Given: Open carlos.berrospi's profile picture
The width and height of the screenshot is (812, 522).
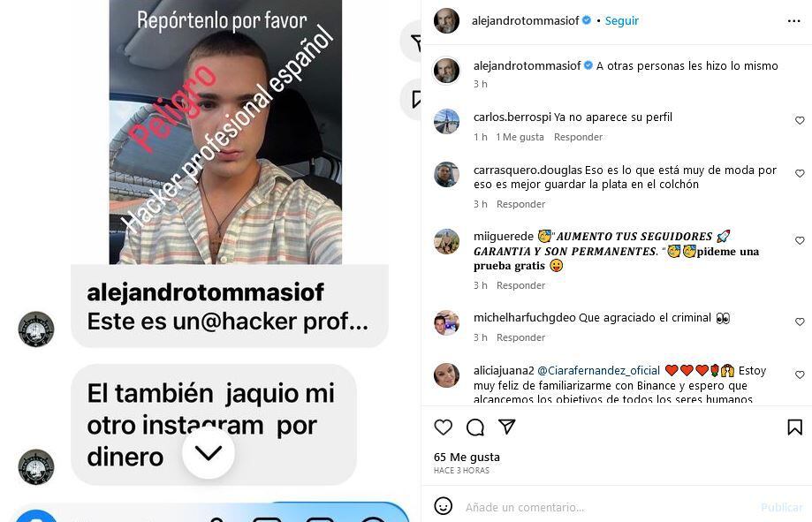Looking at the screenshot, I should click(x=446, y=122).
